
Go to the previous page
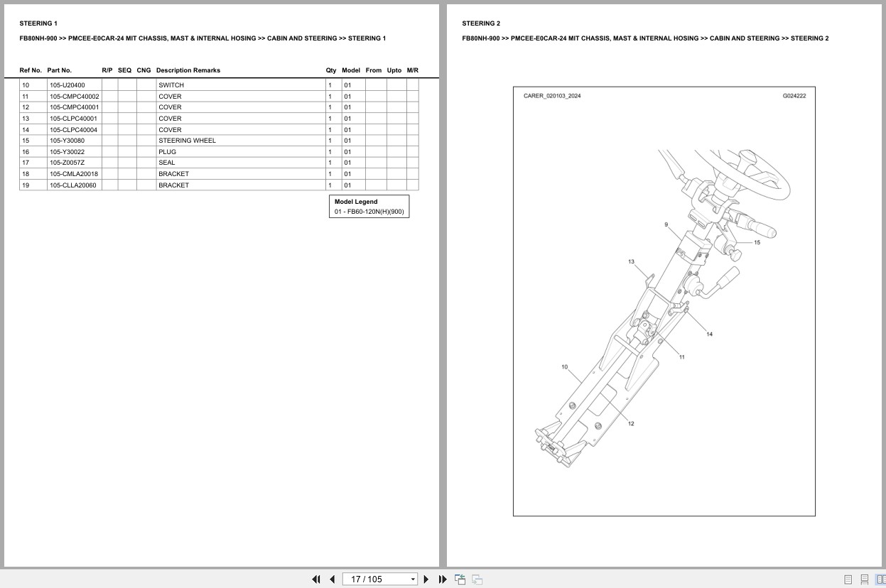tap(332, 579)
